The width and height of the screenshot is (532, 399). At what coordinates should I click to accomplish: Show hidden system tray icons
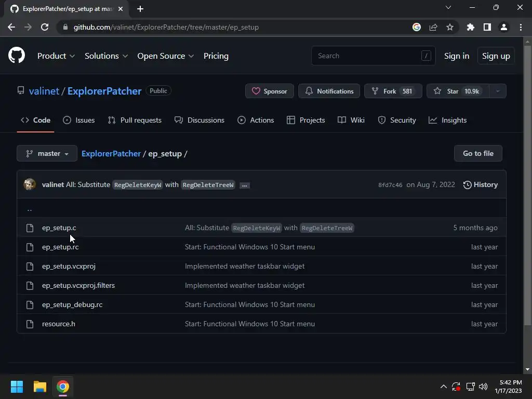[x=444, y=387]
